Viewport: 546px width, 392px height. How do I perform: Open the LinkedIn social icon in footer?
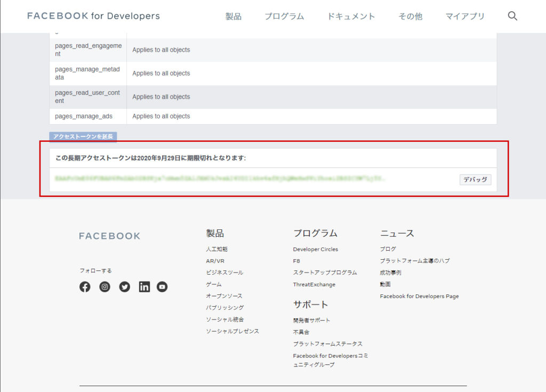(x=144, y=287)
